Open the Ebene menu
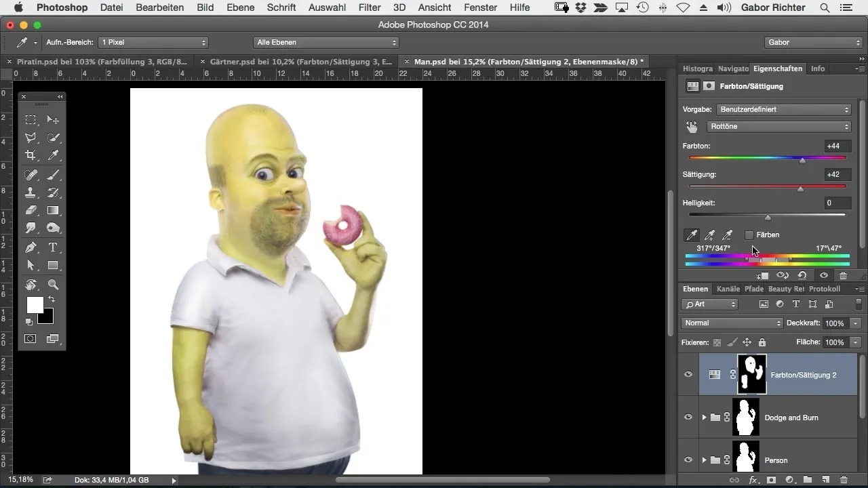 point(241,7)
